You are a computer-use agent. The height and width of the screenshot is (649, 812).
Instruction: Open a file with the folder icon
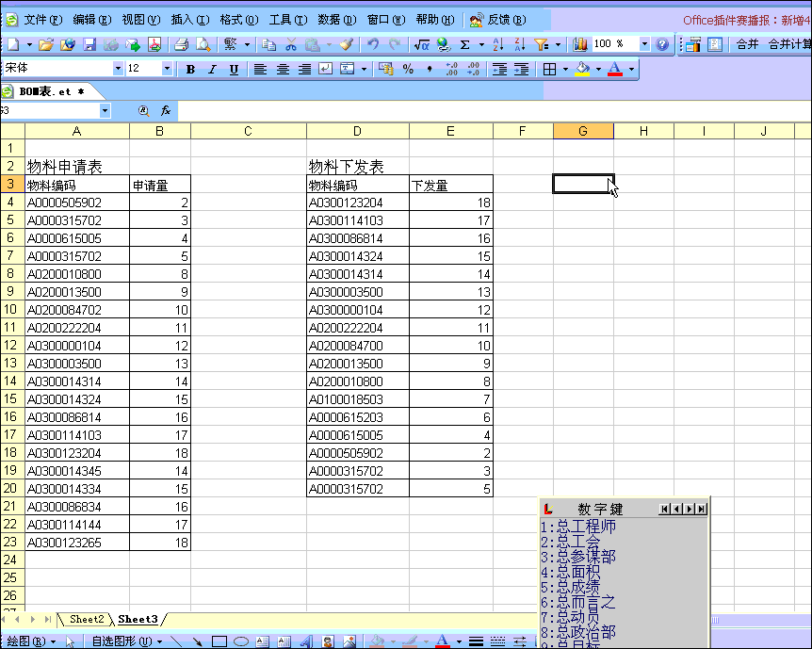[45, 45]
